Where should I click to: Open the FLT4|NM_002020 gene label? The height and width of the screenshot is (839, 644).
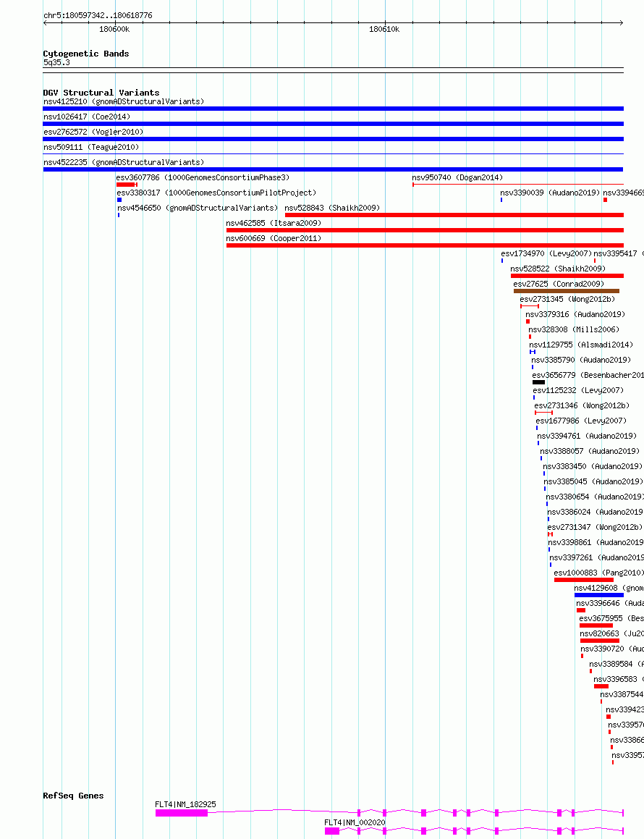click(355, 822)
